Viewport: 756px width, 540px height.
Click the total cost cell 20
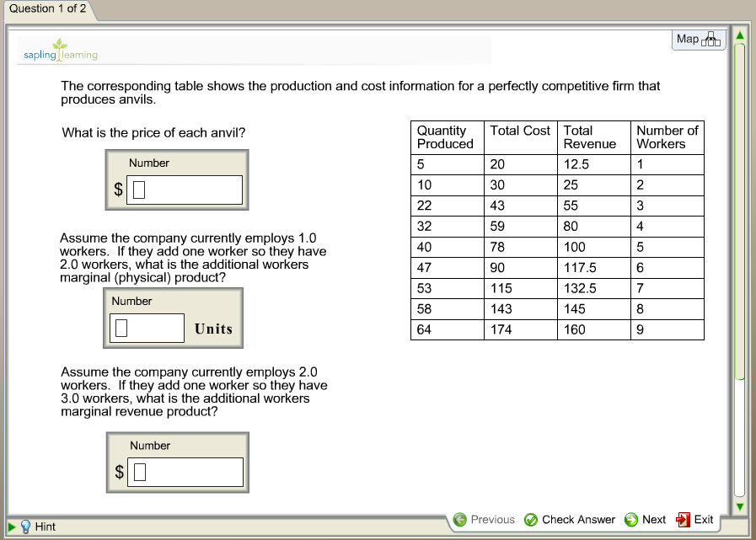521,164
